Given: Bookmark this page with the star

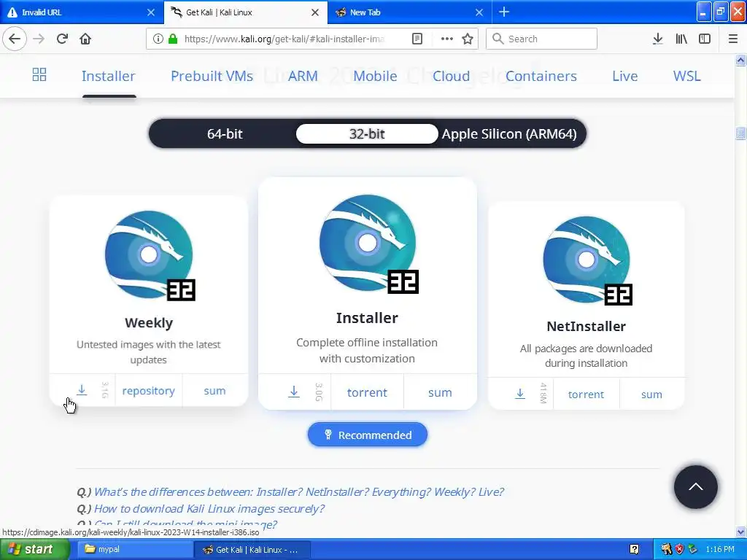Looking at the screenshot, I should pos(468,39).
